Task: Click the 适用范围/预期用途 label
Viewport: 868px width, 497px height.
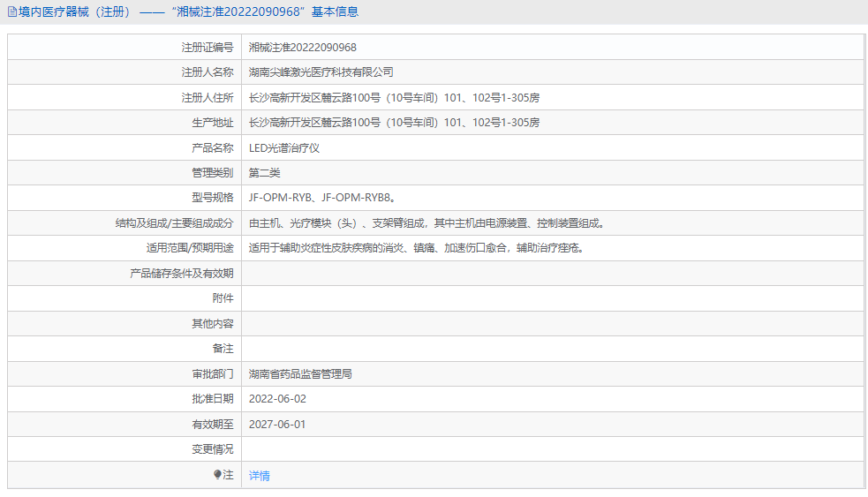Action: pos(190,248)
